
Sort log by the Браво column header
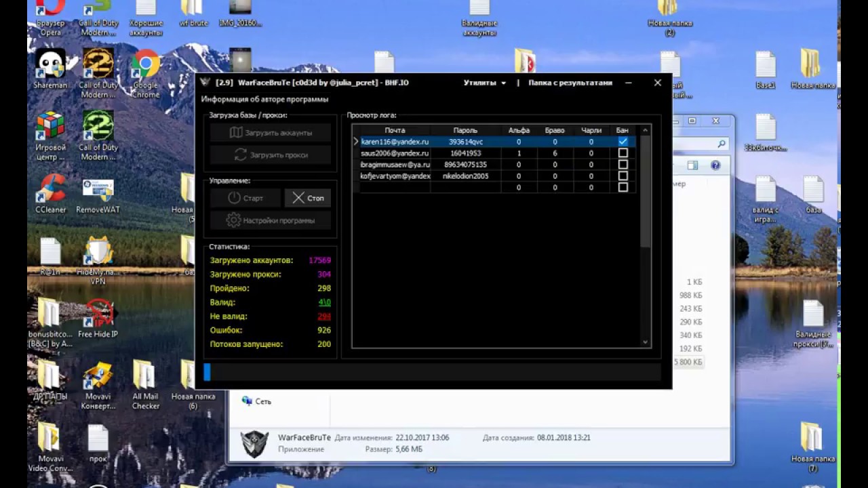[x=555, y=130]
